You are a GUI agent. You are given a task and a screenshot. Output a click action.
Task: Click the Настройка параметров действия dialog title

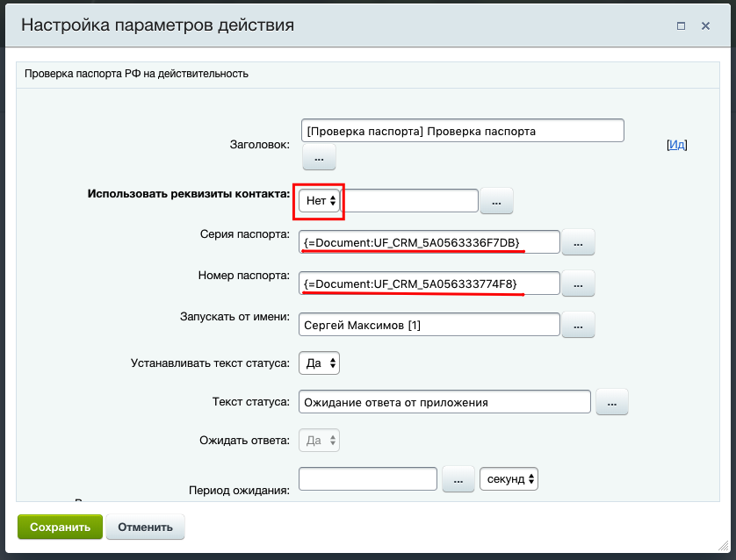[x=158, y=25]
